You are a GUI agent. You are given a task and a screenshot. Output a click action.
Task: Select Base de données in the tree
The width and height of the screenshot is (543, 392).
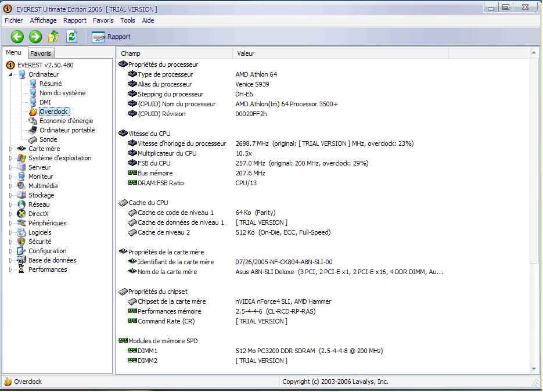pyautogui.click(x=52, y=260)
